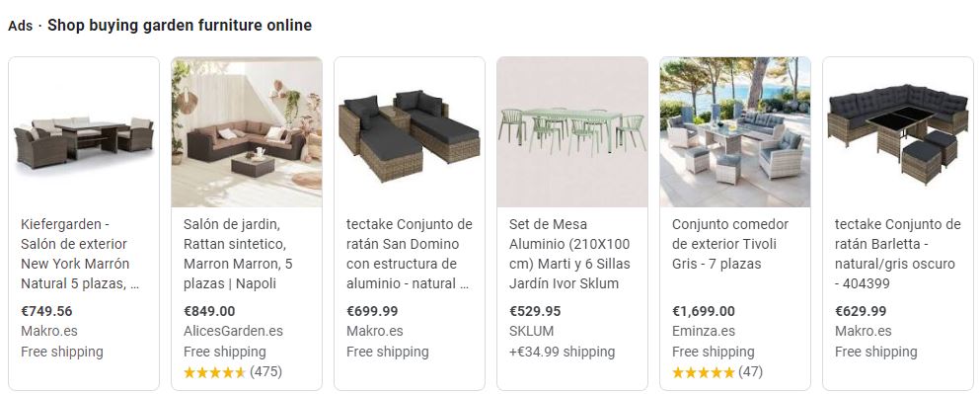
Task: Open tectake Conjunto de ratán Barletta title
Action: coord(897,254)
